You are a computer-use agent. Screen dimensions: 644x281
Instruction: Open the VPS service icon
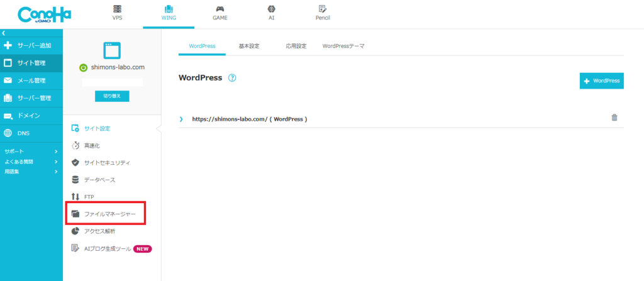(117, 9)
